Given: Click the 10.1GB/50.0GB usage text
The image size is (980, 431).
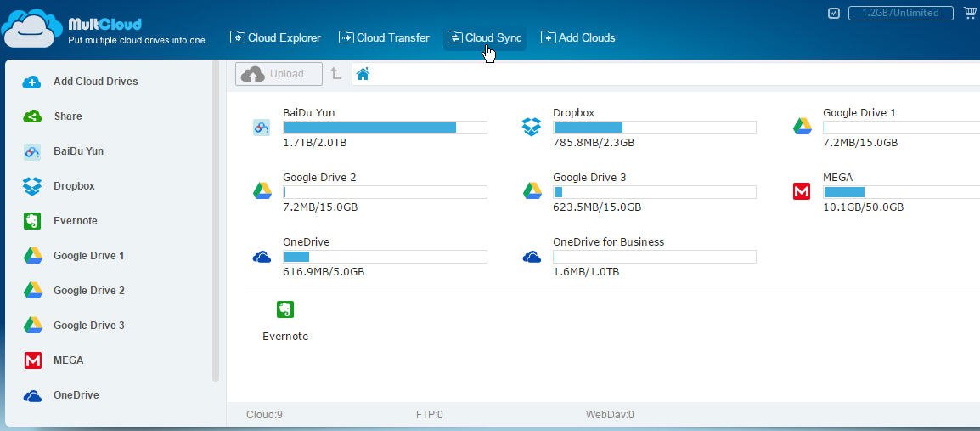Looking at the screenshot, I should pos(863,207).
